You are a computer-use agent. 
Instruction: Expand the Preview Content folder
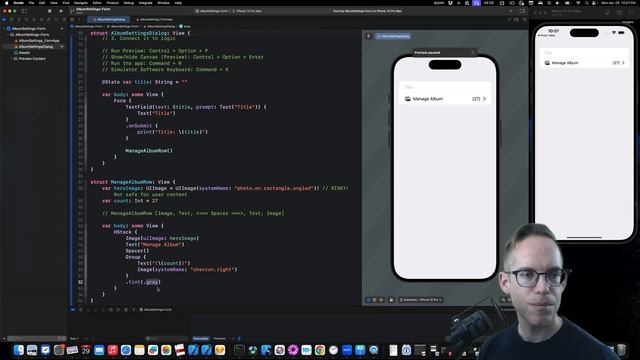pyautogui.click(x=12, y=59)
